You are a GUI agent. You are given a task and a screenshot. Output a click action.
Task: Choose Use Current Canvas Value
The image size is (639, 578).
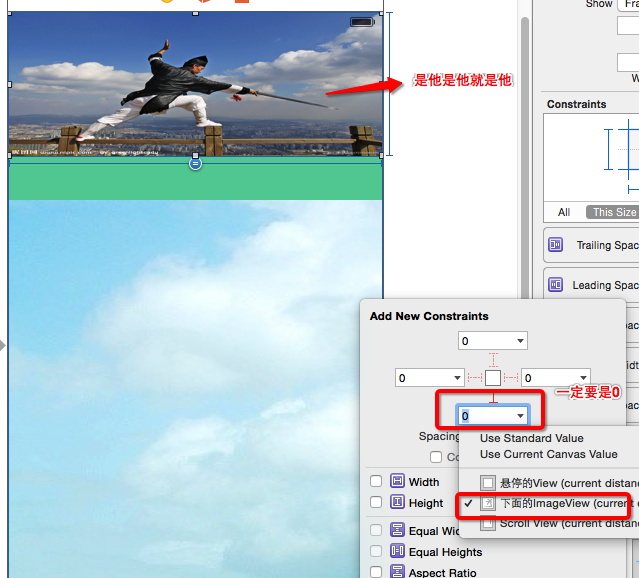[549, 454]
